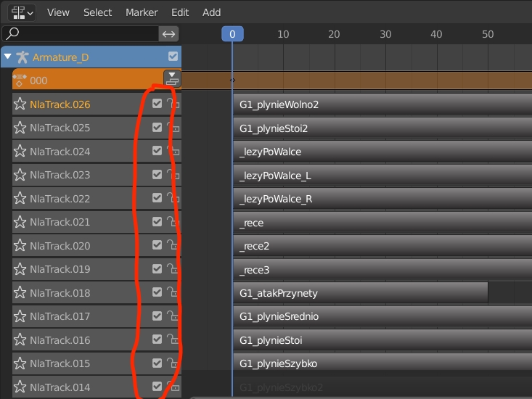The height and width of the screenshot is (399, 532).
Task: Uncheck the Armature_D mute checkbox
Action: pyautogui.click(x=173, y=57)
